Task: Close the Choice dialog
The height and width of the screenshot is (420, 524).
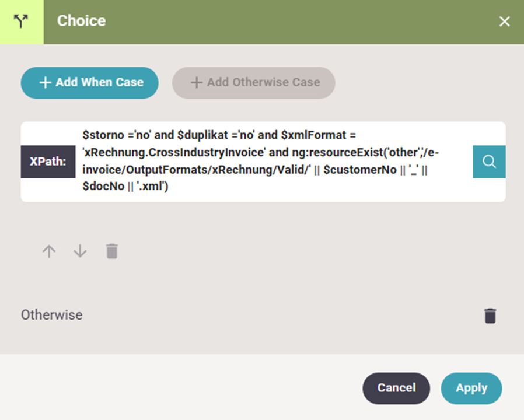Action: tap(504, 22)
